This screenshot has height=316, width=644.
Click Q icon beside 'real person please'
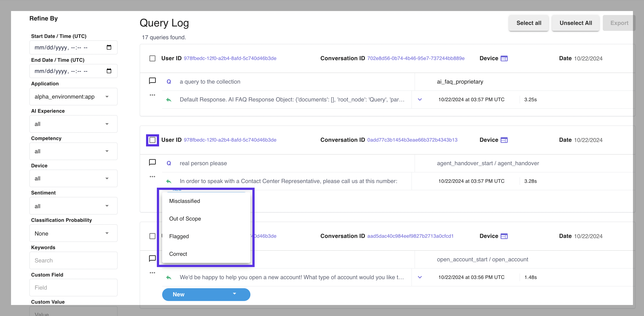point(169,163)
